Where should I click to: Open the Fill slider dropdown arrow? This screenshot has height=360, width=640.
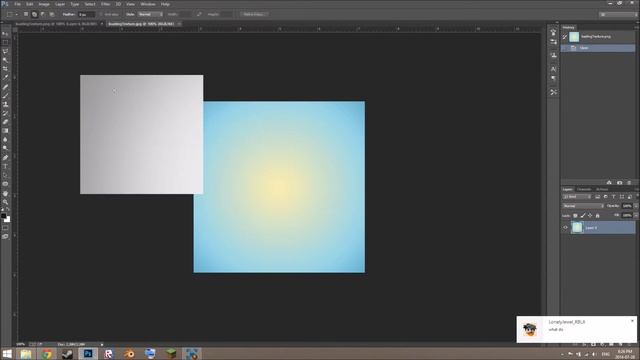coord(636,216)
